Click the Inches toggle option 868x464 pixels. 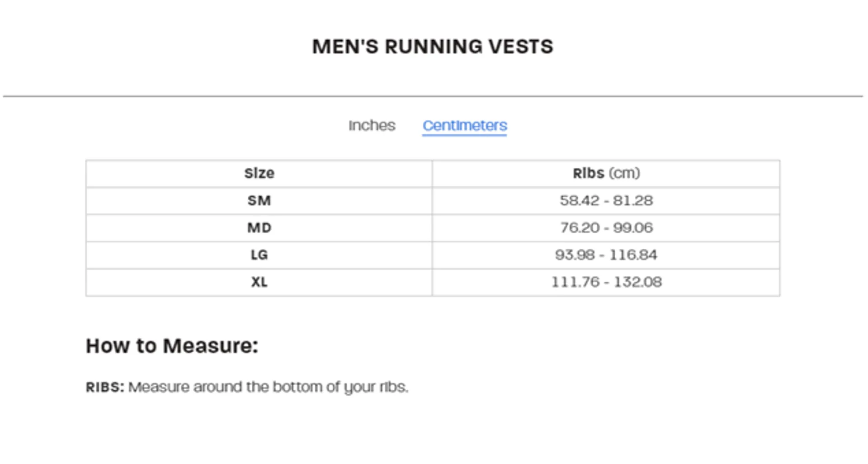click(x=372, y=126)
